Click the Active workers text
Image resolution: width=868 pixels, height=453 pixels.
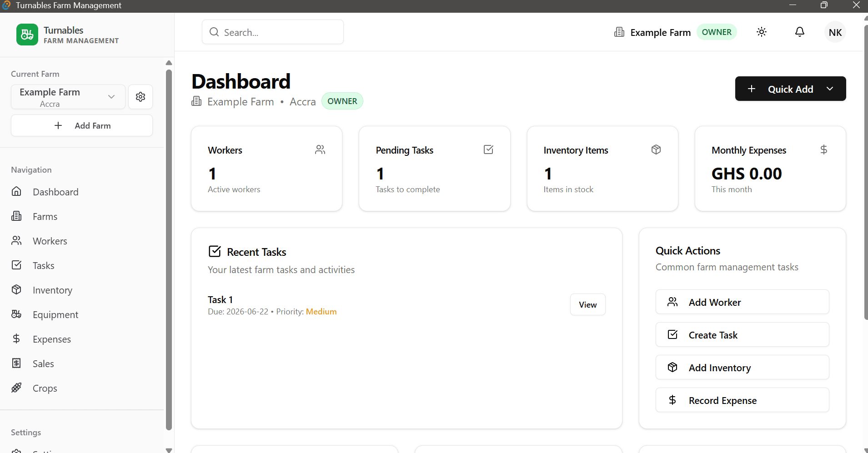[x=234, y=189]
